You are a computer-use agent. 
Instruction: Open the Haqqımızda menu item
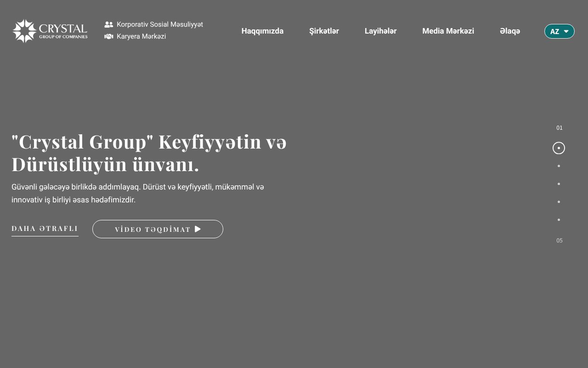[x=262, y=31]
